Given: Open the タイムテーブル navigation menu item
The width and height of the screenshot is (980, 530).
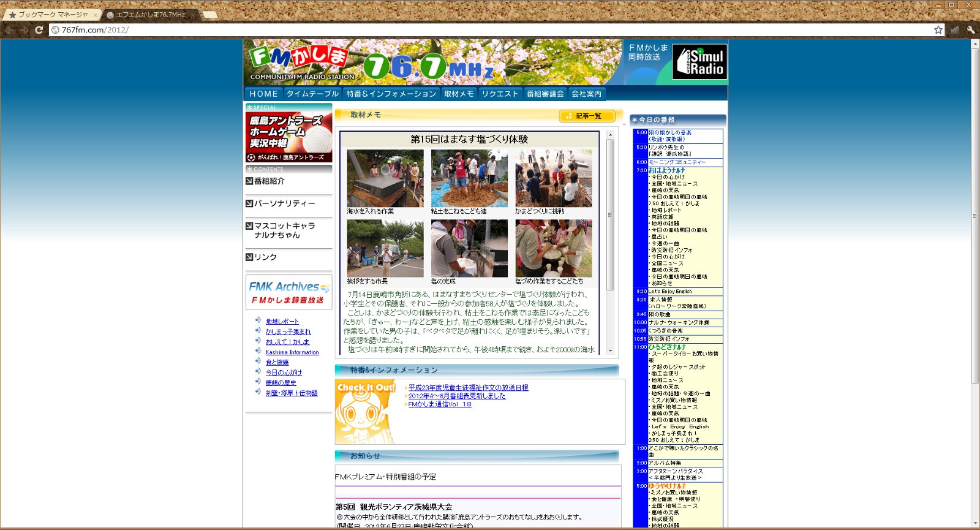Looking at the screenshot, I should 312,94.
